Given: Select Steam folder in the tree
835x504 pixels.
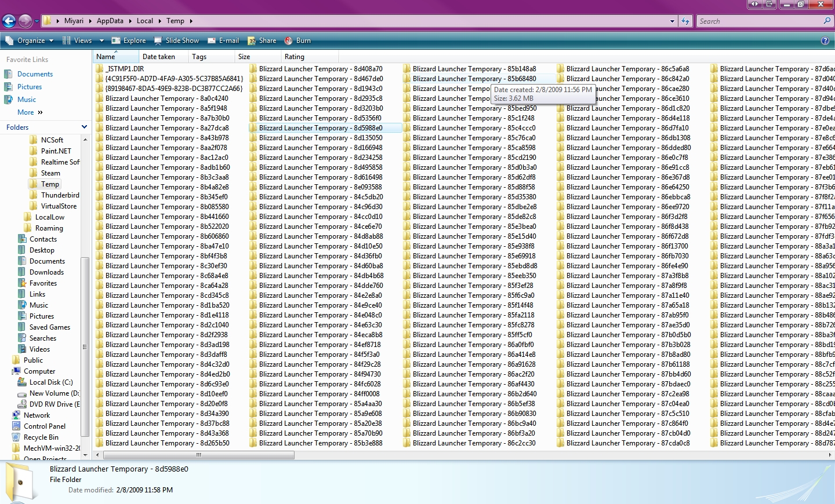Looking at the screenshot, I should (50, 173).
